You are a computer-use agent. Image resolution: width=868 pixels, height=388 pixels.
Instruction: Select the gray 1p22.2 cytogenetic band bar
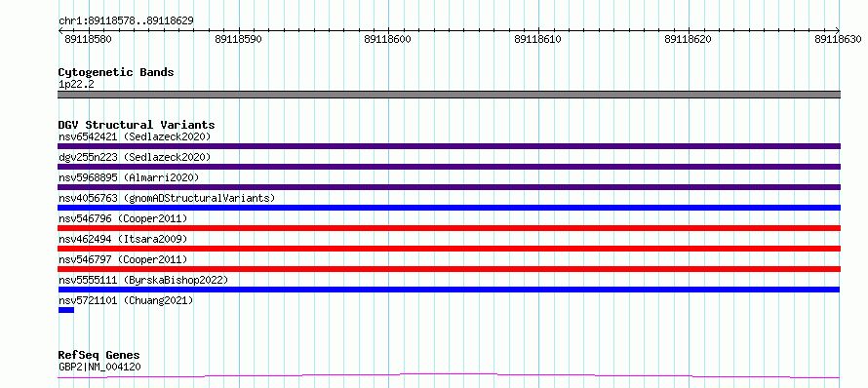tap(449, 95)
